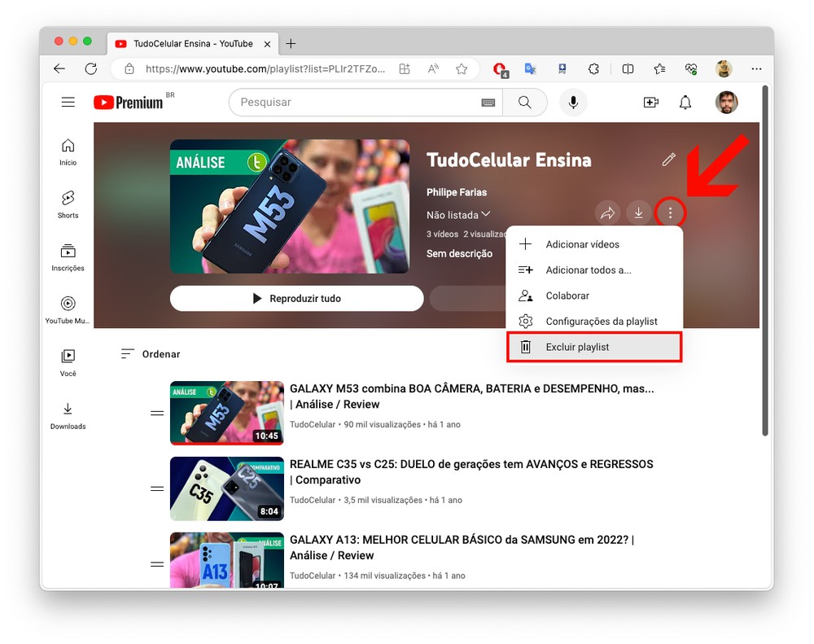The image size is (814, 644).
Task: Open the Ordenar sort menu
Action: click(x=151, y=354)
